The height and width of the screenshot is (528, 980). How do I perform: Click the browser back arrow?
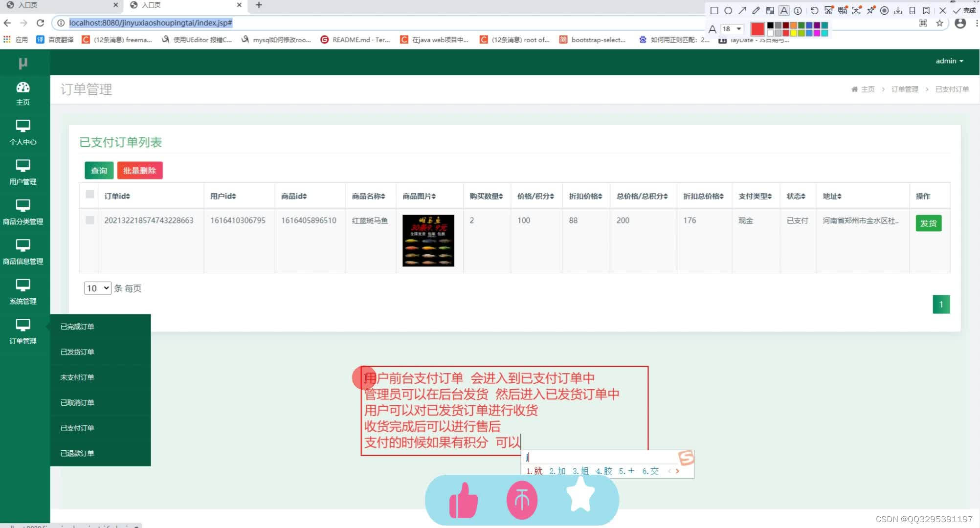click(7, 23)
